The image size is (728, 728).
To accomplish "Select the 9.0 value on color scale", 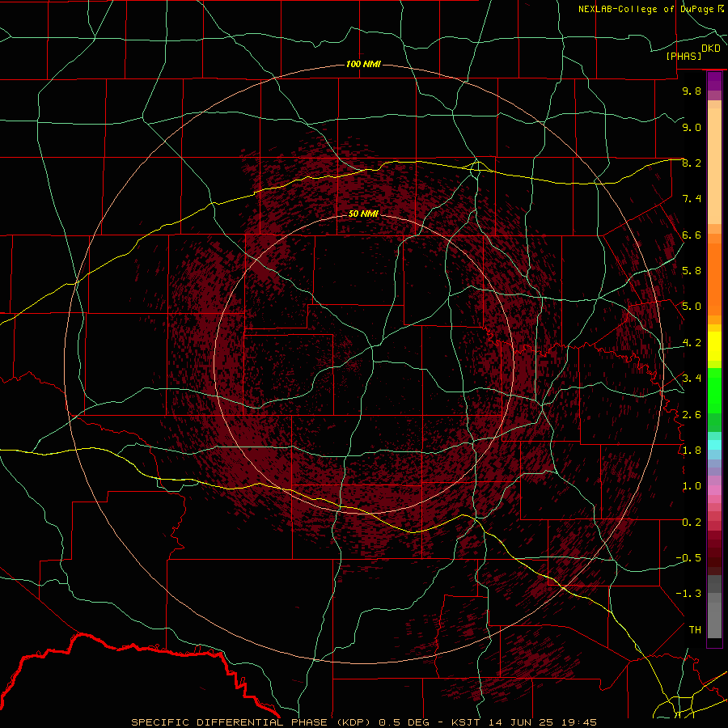I will pyautogui.click(x=692, y=127).
